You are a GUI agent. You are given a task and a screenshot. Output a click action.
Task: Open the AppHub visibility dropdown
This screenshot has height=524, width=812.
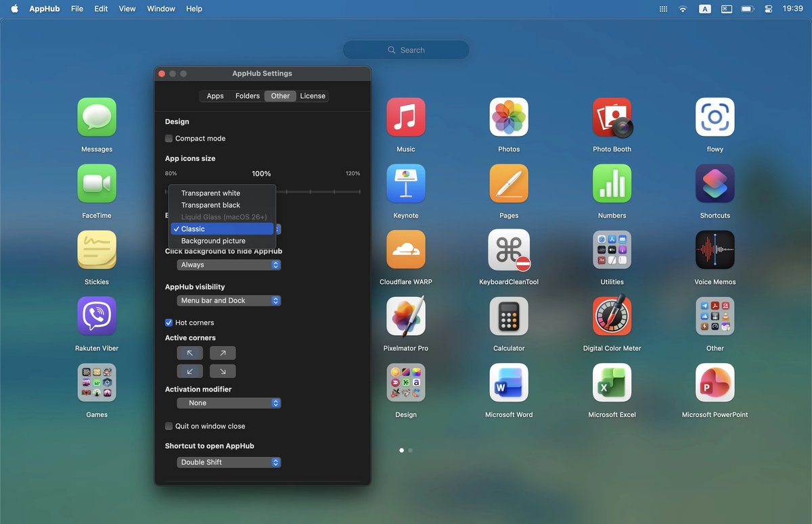[229, 300]
